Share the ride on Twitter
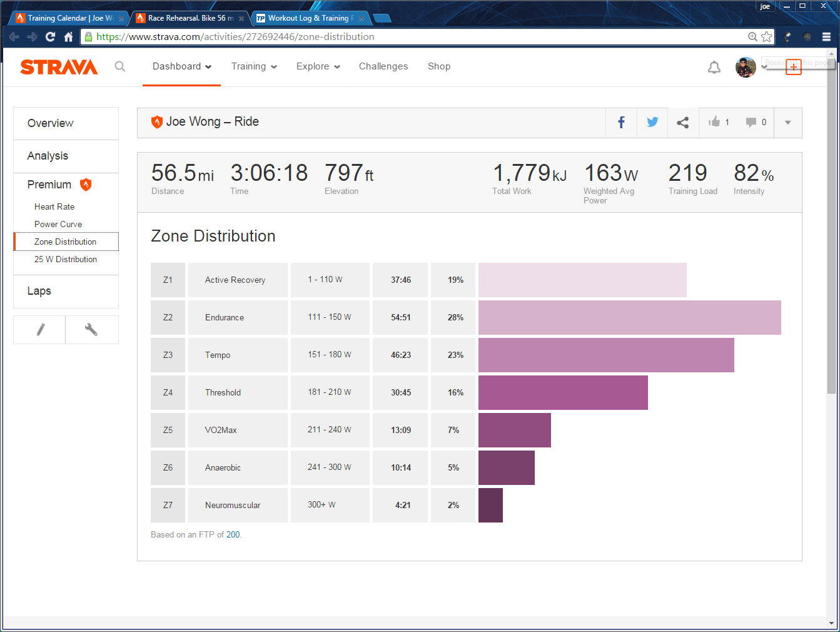Screen dimensions: 840x632 (652, 123)
